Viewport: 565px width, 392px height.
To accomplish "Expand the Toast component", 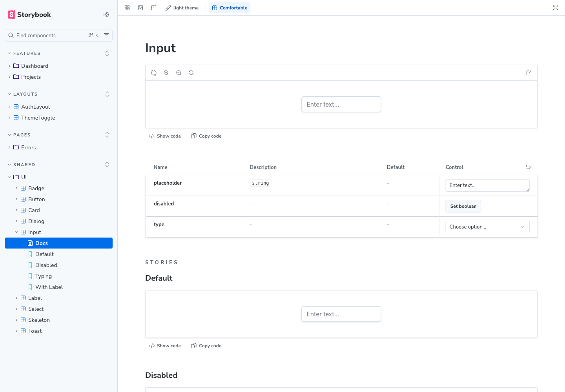I will 58,331.
